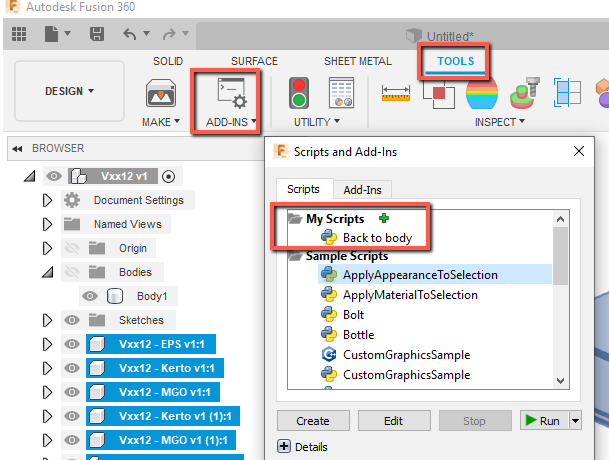
Task: Expand Vxx12 - Kerto v1:1 node
Action: 47,368
